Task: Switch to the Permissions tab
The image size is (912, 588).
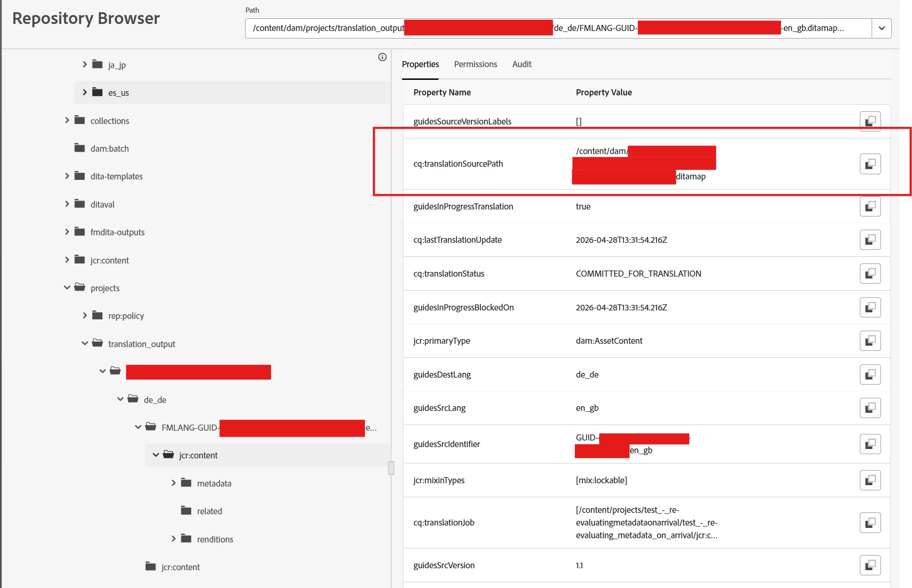Action: 475,64
